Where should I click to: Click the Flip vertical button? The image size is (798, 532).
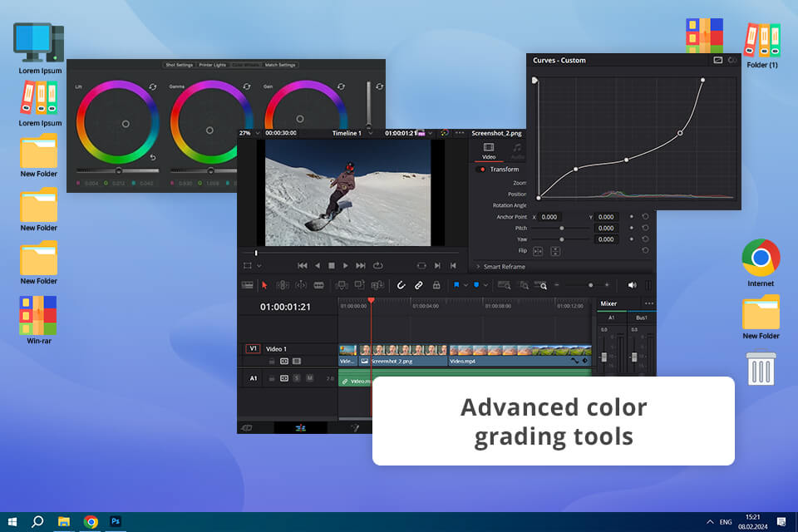(x=555, y=251)
